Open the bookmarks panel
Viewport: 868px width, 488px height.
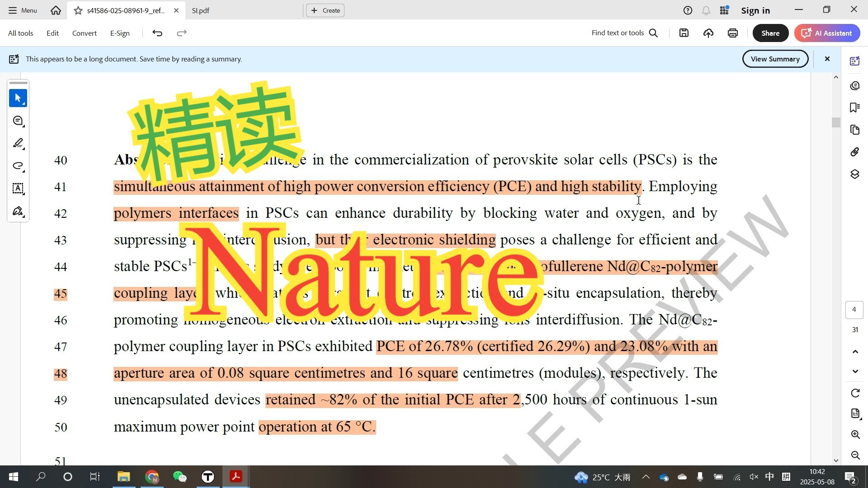click(854, 108)
